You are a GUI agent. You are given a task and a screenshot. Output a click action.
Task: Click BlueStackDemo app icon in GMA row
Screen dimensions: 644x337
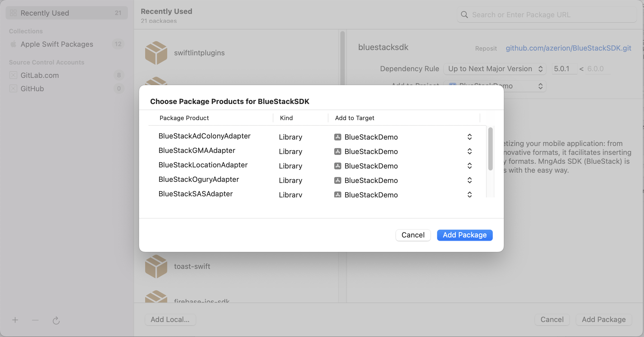tap(338, 151)
